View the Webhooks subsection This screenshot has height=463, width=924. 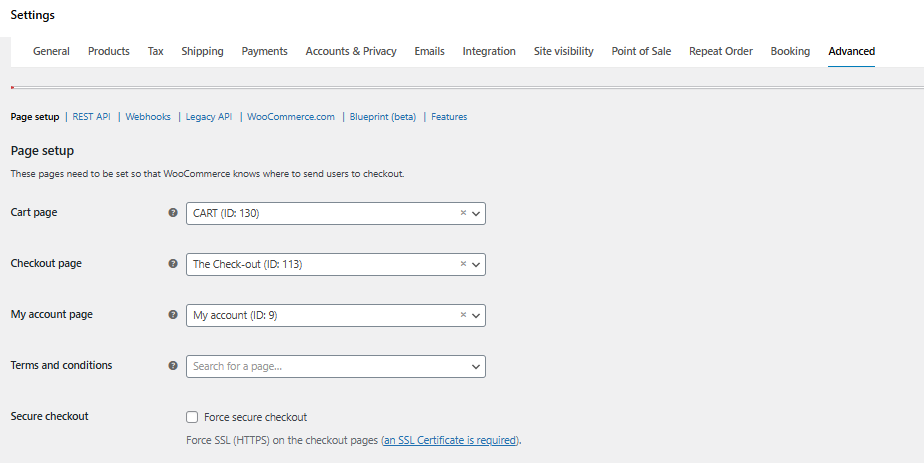pos(148,117)
